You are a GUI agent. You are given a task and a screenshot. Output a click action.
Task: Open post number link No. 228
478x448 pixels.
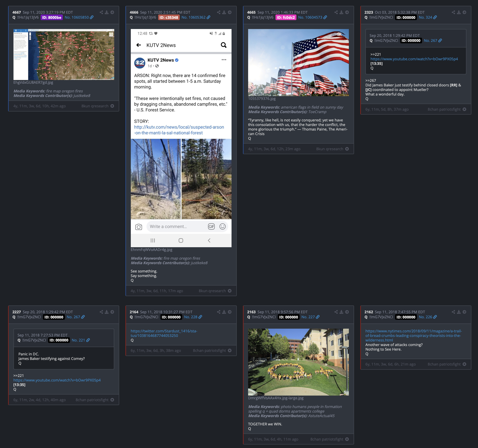191,317
